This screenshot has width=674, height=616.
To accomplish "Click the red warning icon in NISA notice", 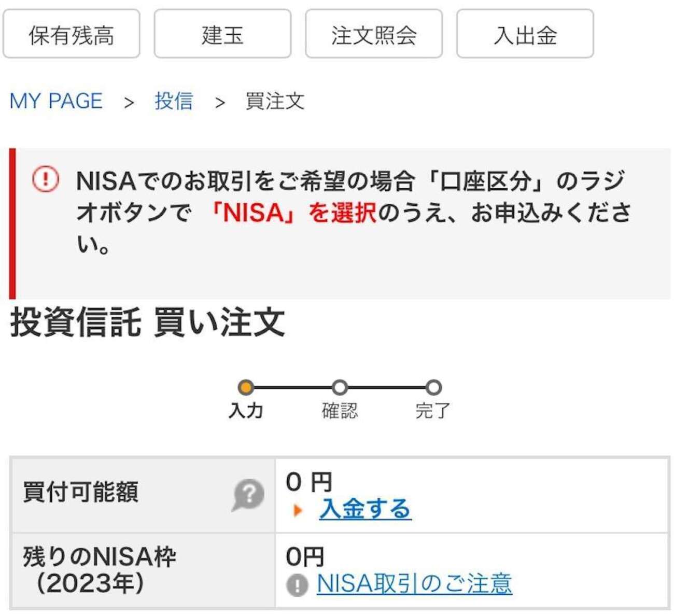I will [46, 179].
